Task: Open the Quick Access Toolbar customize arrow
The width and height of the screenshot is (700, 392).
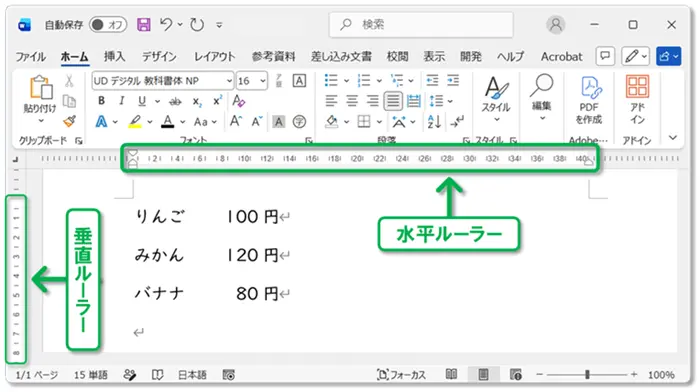Action: coord(219,25)
